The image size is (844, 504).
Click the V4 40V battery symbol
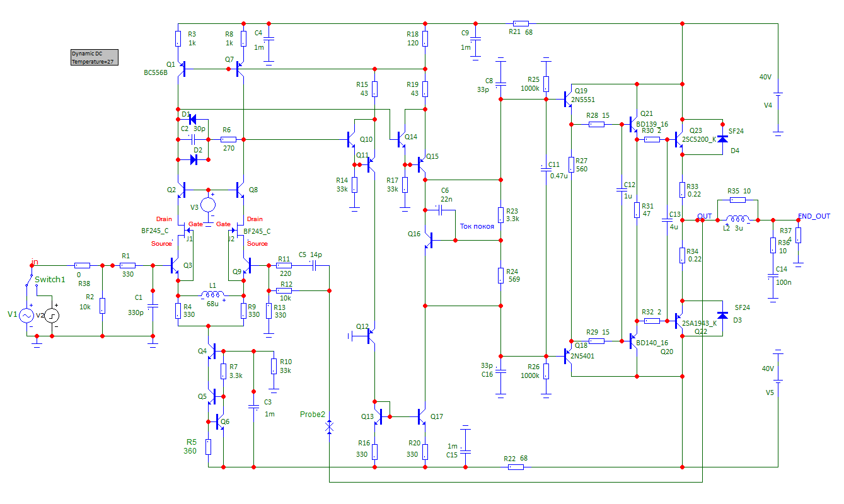(x=779, y=94)
